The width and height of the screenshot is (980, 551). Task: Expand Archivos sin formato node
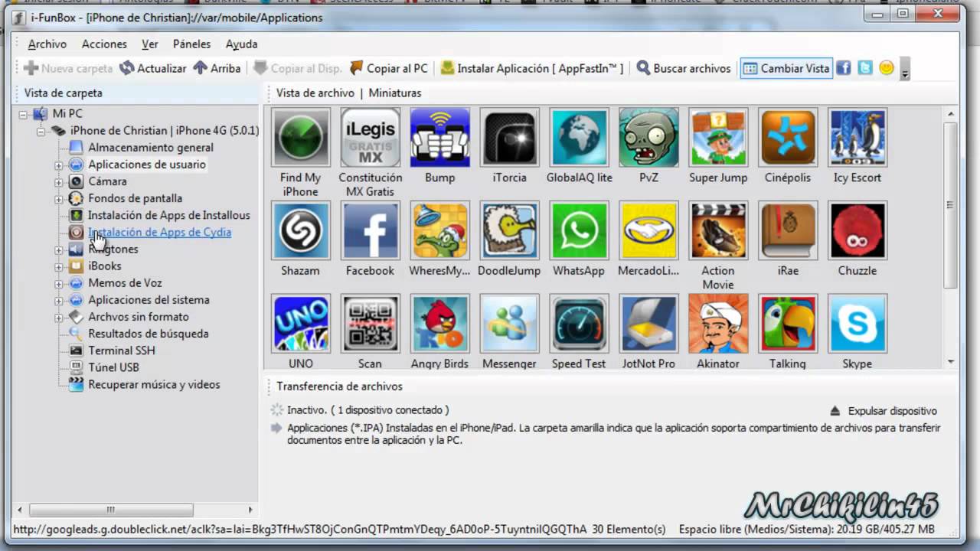(58, 317)
